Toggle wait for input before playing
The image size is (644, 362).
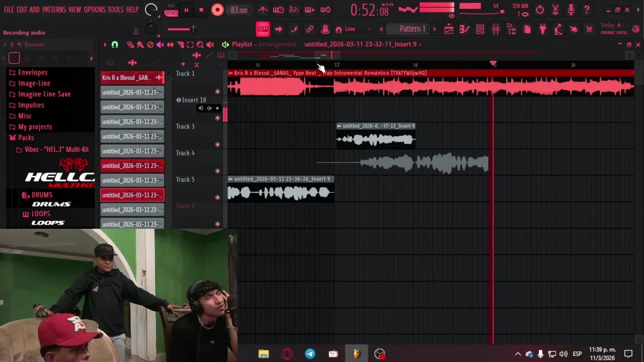point(278,10)
